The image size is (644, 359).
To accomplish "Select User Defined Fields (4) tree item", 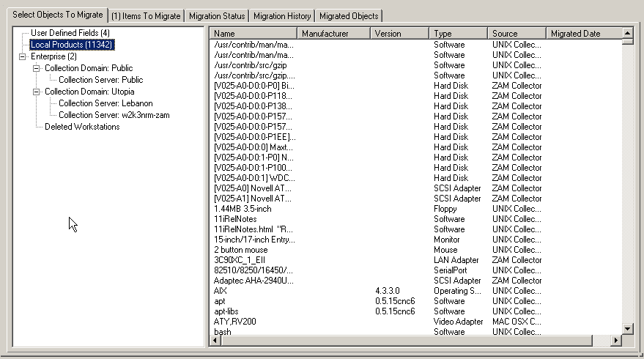I will tap(70, 33).
